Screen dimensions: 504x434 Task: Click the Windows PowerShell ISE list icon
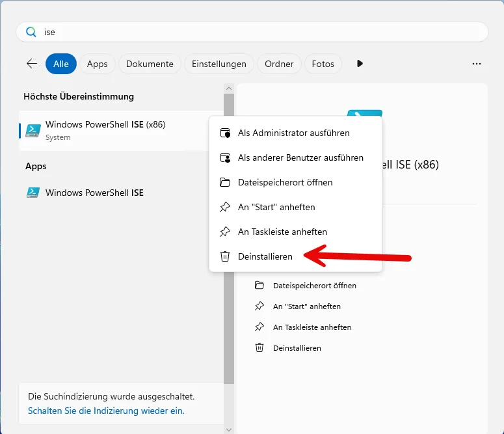point(33,193)
